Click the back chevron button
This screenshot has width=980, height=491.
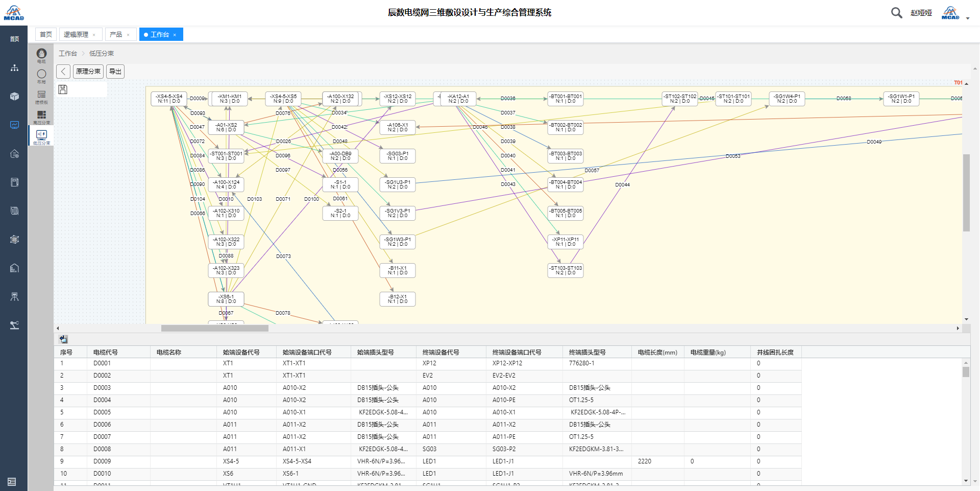63,72
